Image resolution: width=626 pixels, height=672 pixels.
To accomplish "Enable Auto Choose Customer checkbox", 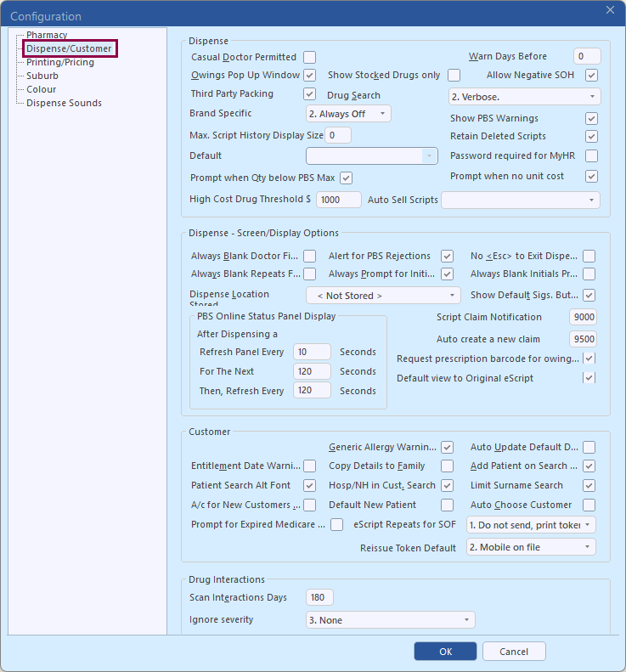I will (x=589, y=505).
